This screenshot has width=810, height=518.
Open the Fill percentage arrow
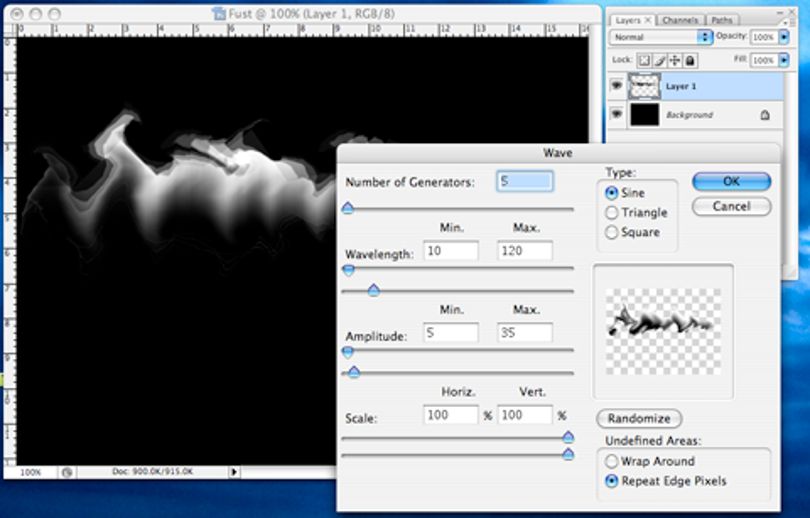click(784, 60)
